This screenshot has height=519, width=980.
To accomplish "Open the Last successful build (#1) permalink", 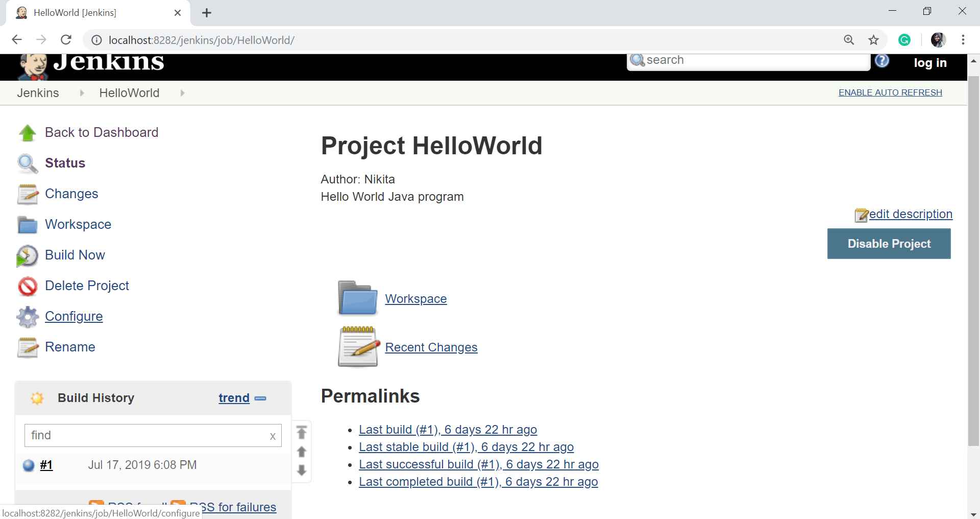I will [478, 464].
